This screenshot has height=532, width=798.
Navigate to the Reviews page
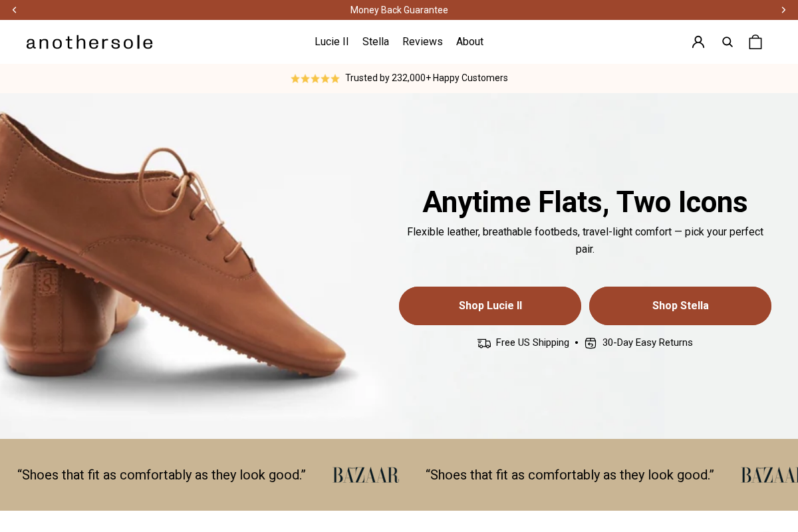click(422, 41)
